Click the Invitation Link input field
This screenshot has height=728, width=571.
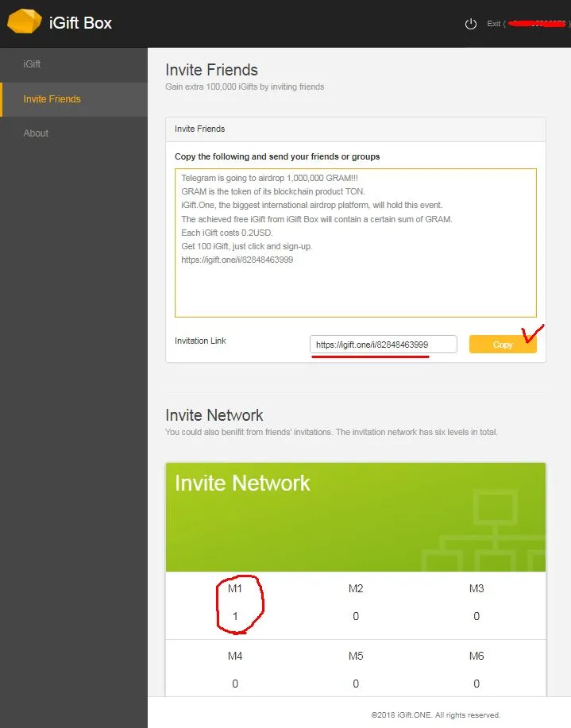click(x=384, y=345)
